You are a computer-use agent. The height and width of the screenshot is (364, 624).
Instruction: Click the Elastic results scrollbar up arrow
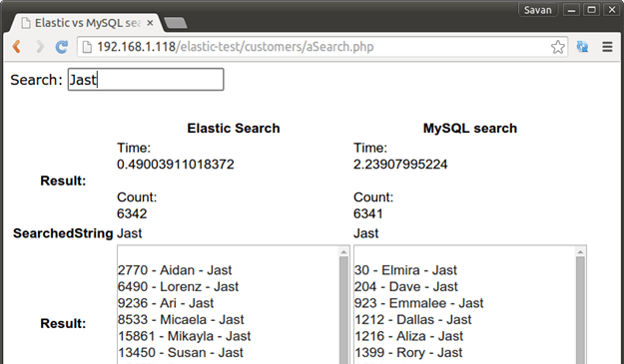[x=343, y=251]
